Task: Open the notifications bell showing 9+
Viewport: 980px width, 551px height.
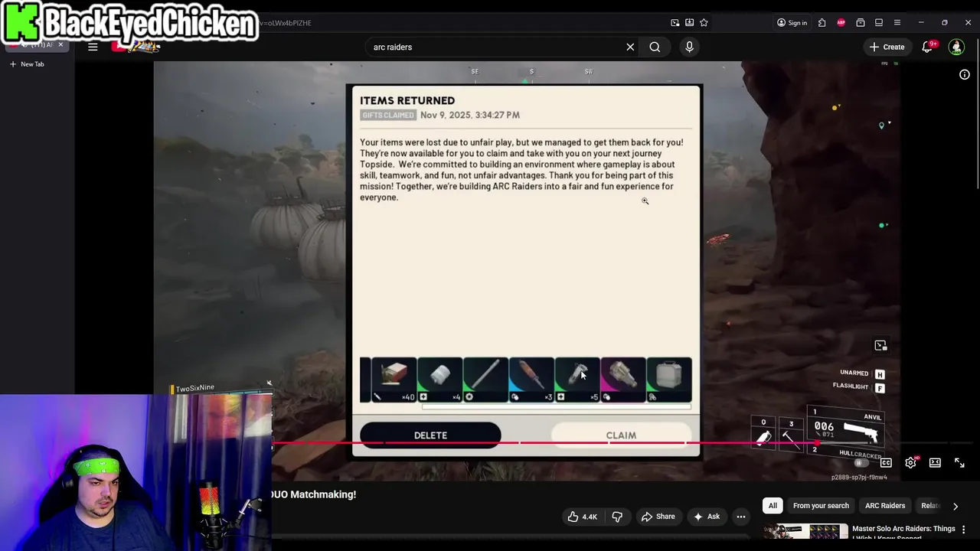Action: pyautogui.click(x=927, y=47)
